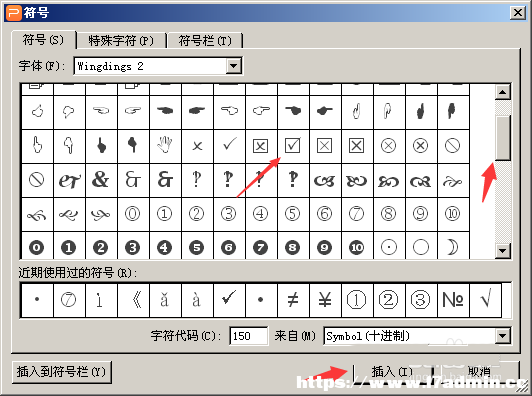Select the crescent moon symbol
Viewport: 532px width, 396px height.
[x=453, y=247]
